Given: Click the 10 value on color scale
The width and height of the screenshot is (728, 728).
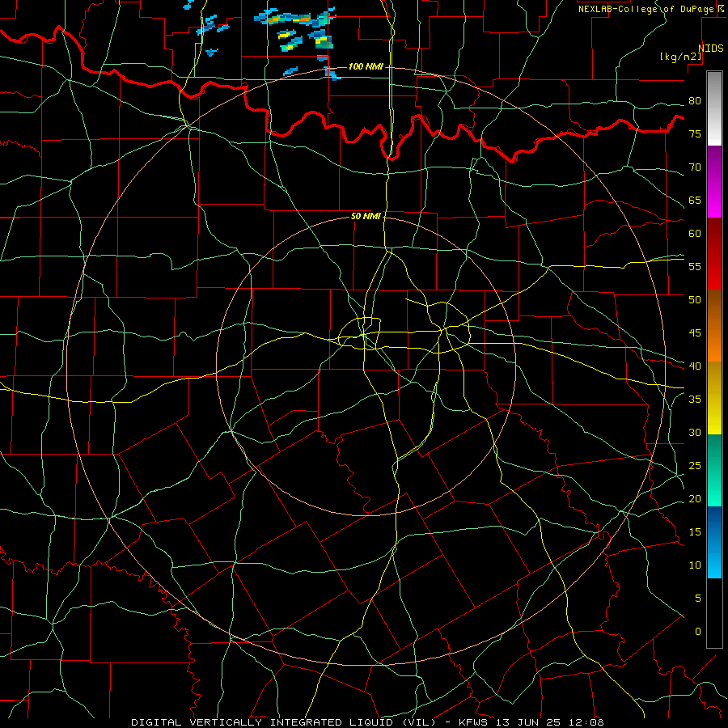Looking at the screenshot, I should pos(695,565).
